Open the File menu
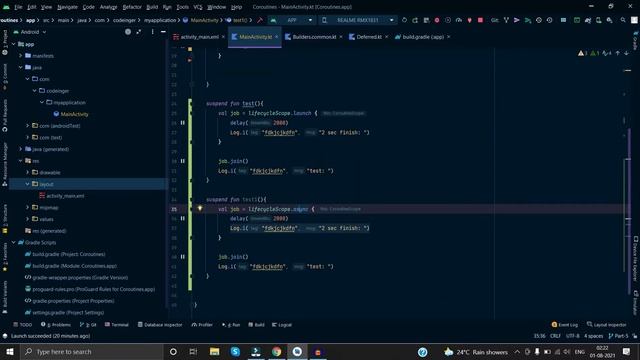 tap(18, 7)
